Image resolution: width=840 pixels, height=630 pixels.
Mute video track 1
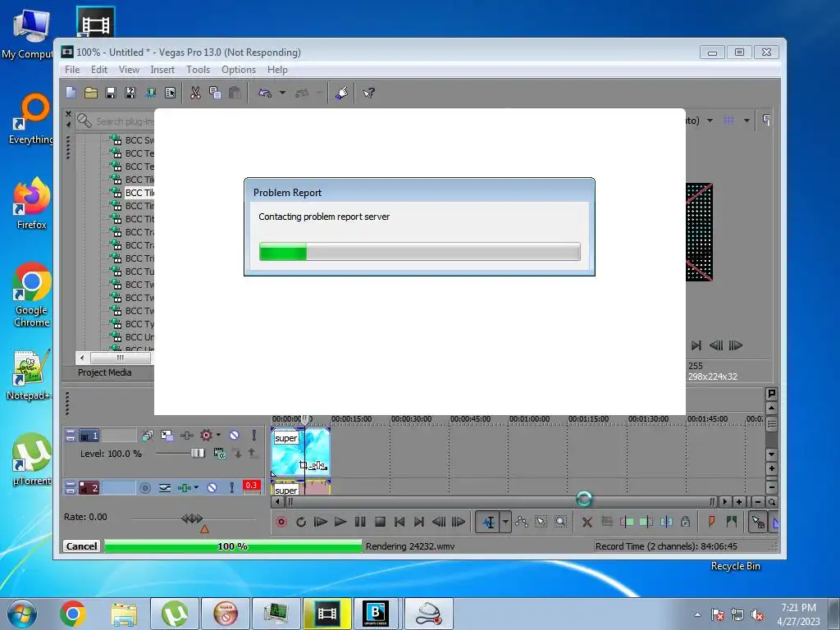click(234, 435)
